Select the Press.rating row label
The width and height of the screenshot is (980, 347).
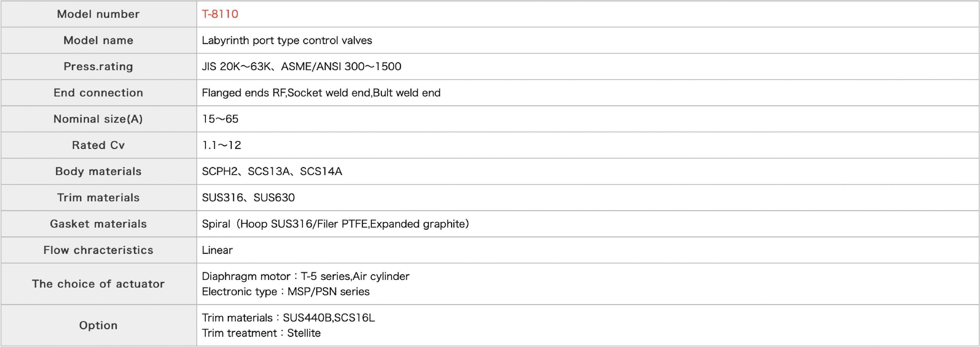(x=98, y=66)
